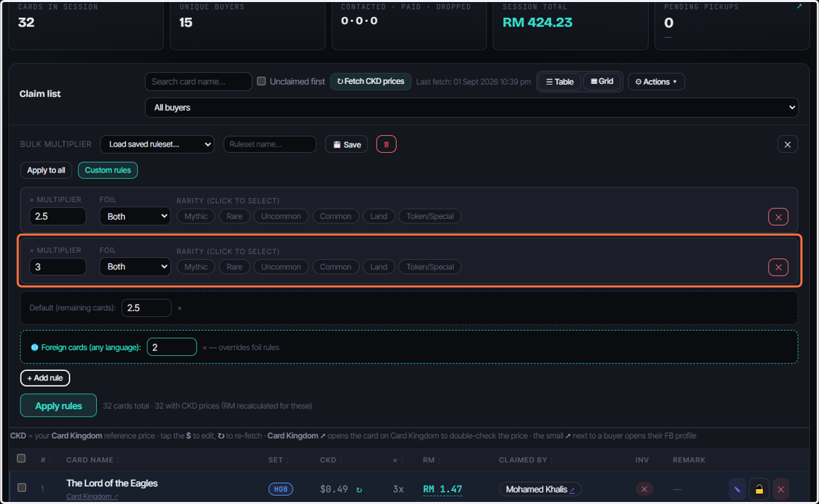Image resolution: width=819 pixels, height=504 pixels.
Task: Select Token/Special rarity in the 2.5 rule
Action: [x=430, y=216]
